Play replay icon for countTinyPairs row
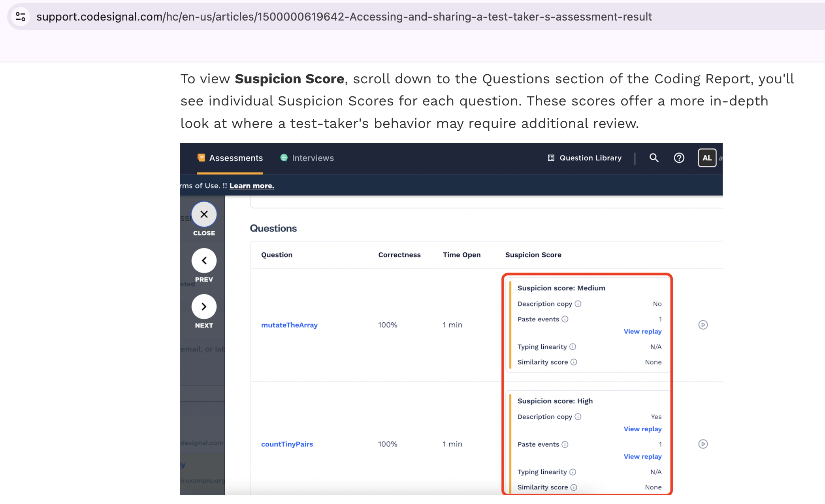 tap(703, 444)
